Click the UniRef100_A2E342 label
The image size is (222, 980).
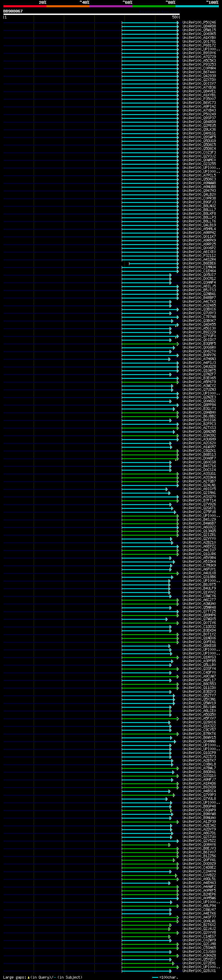tap(199, 826)
